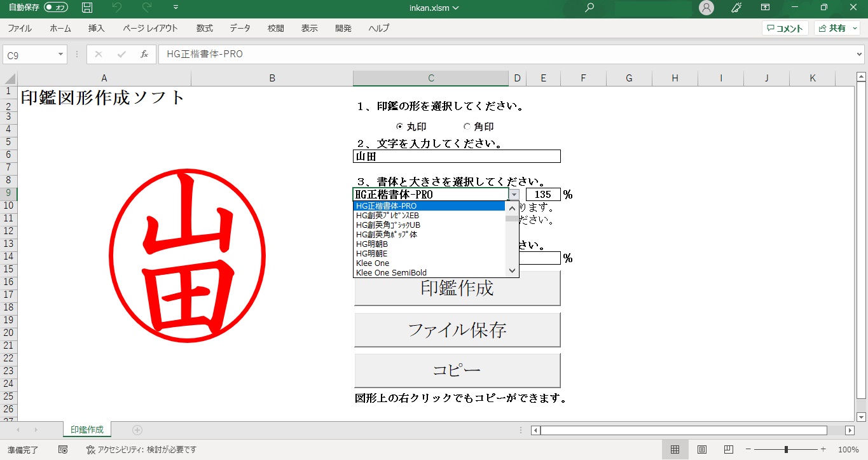Collapse the font combo box arrow
Viewport: 868px width, 460px height.
[514, 195]
